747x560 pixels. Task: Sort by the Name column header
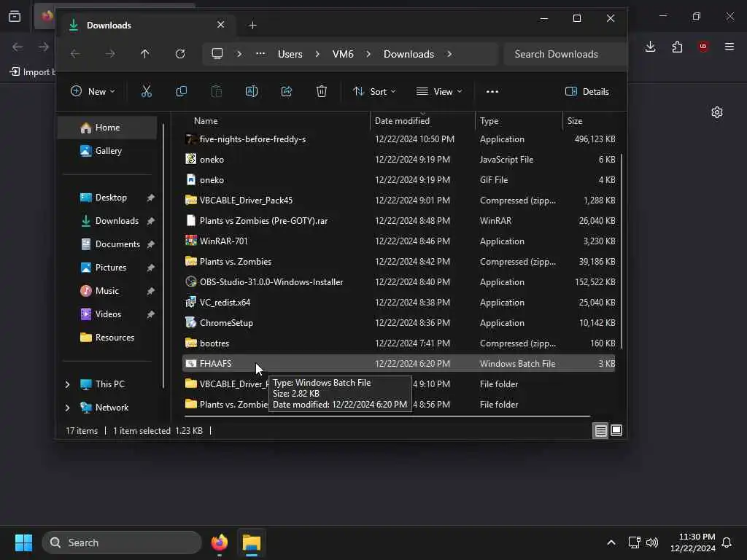(x=276, y=121)
